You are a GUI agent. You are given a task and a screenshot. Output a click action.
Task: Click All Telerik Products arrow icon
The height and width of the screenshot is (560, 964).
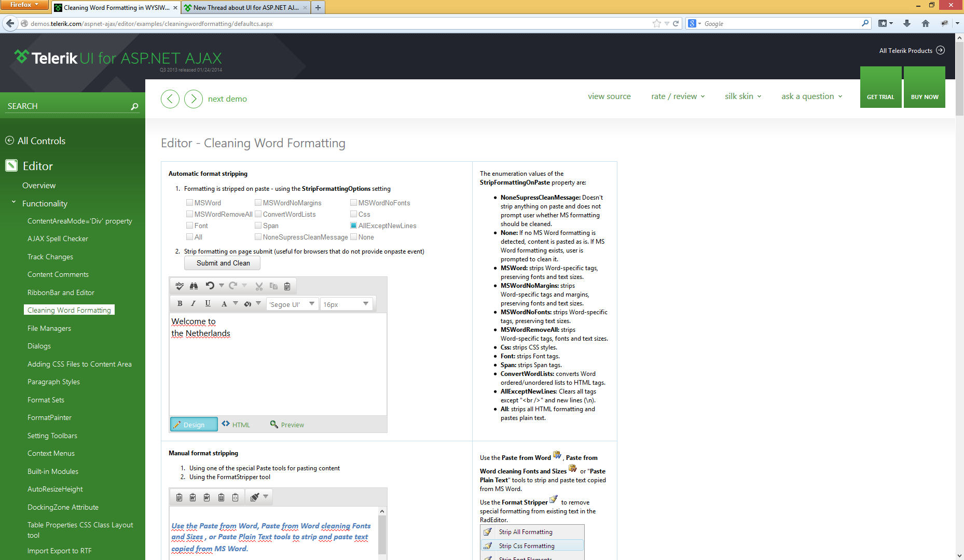coord(940,50)
